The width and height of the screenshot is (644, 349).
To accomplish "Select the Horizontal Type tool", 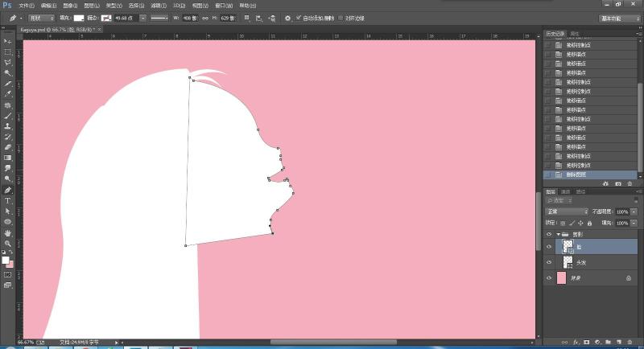I will 7,200.
